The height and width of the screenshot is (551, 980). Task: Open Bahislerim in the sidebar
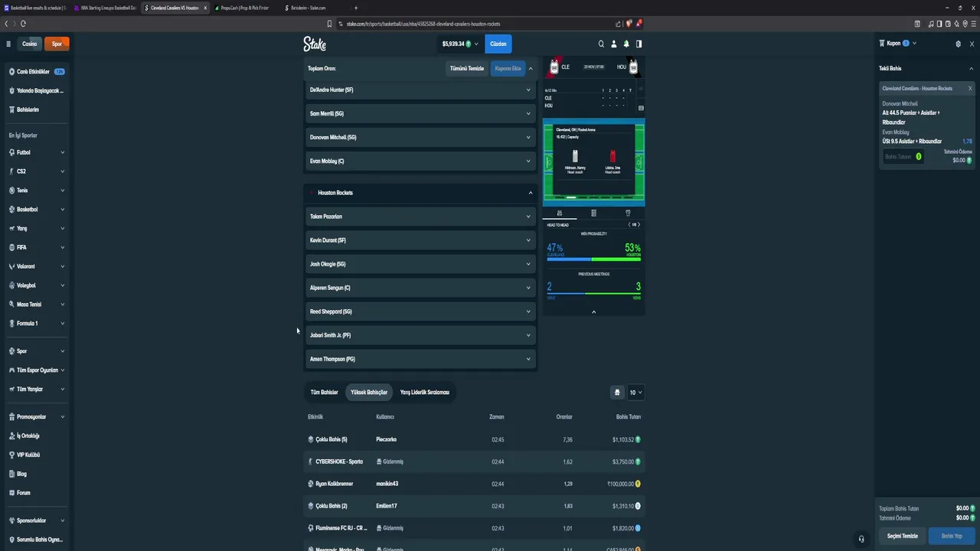[37, 109]
